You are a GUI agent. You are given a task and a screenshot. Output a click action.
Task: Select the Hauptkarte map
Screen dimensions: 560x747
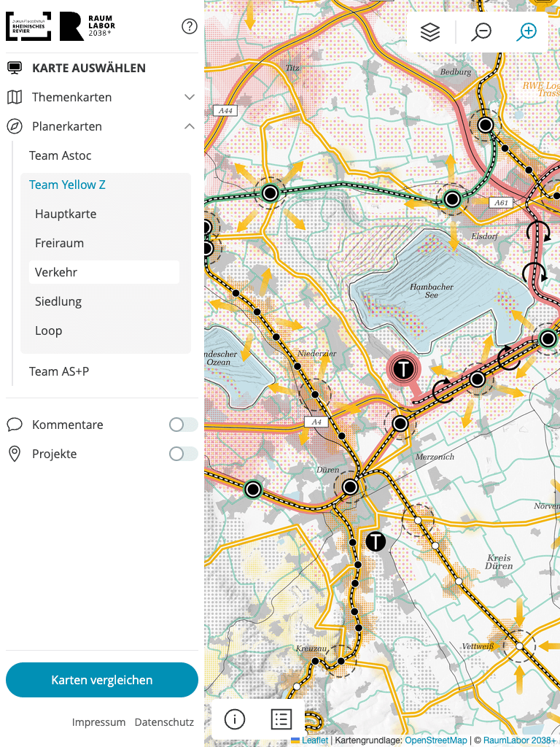pos(66,214)
